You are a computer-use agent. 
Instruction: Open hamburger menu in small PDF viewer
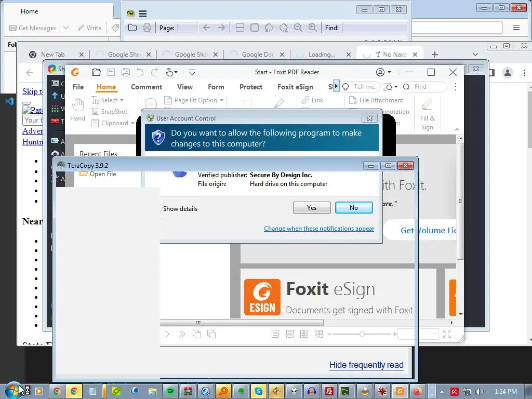143,14
